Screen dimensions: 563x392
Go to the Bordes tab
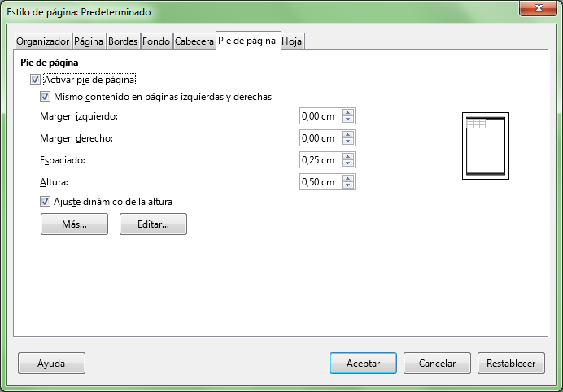pyautogui.click(x=123, y=41)
